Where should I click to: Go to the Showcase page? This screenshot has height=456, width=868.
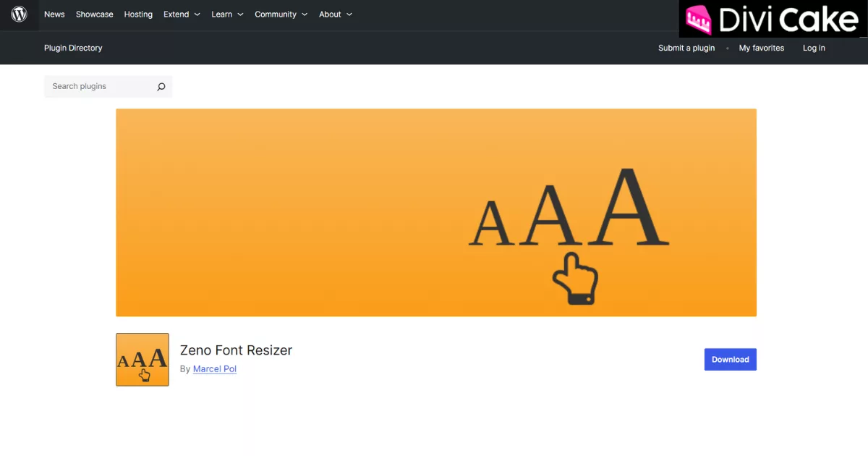[x=95, y=14]
